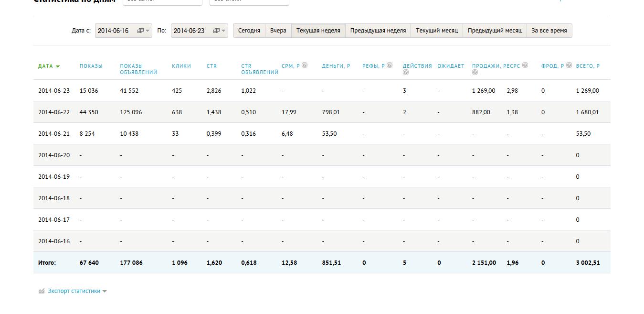Sort by the Всего column header
This screenshot has height=314, width=644.
tap(588, 66)
